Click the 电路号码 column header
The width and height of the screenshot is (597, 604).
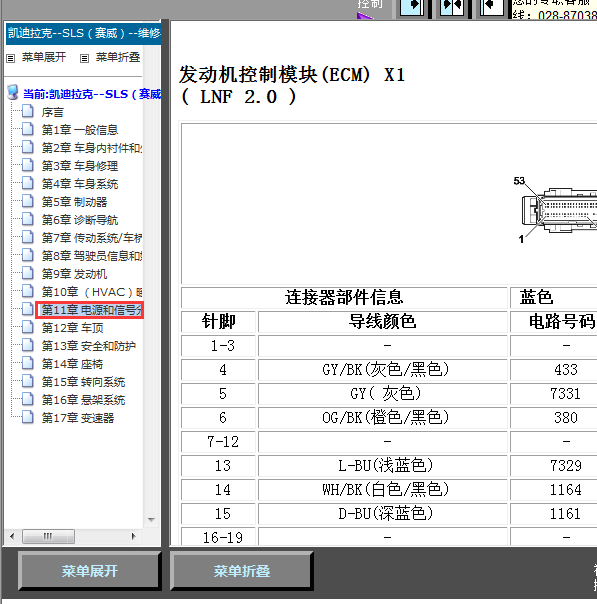point(555,322)
